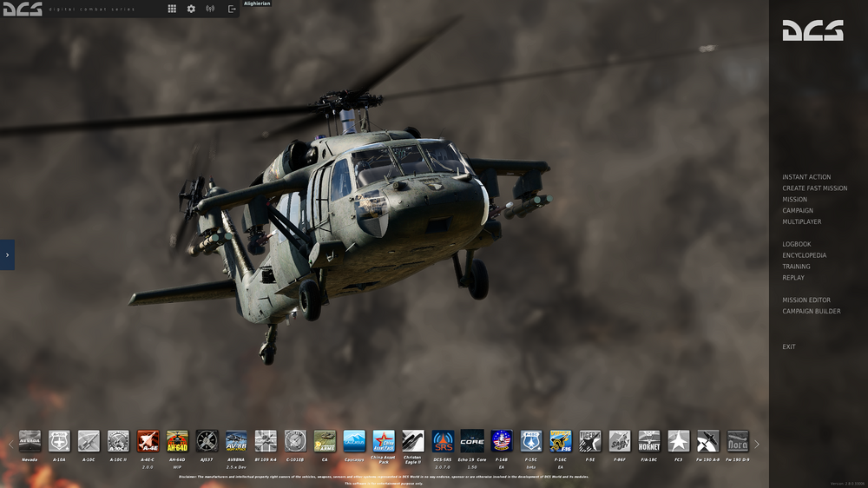Open Training missions

coord(796,267)
